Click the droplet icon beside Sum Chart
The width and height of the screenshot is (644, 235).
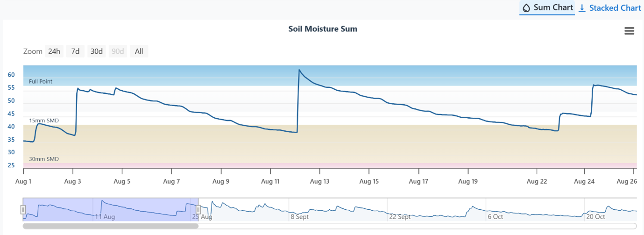[x=526, y=8]
